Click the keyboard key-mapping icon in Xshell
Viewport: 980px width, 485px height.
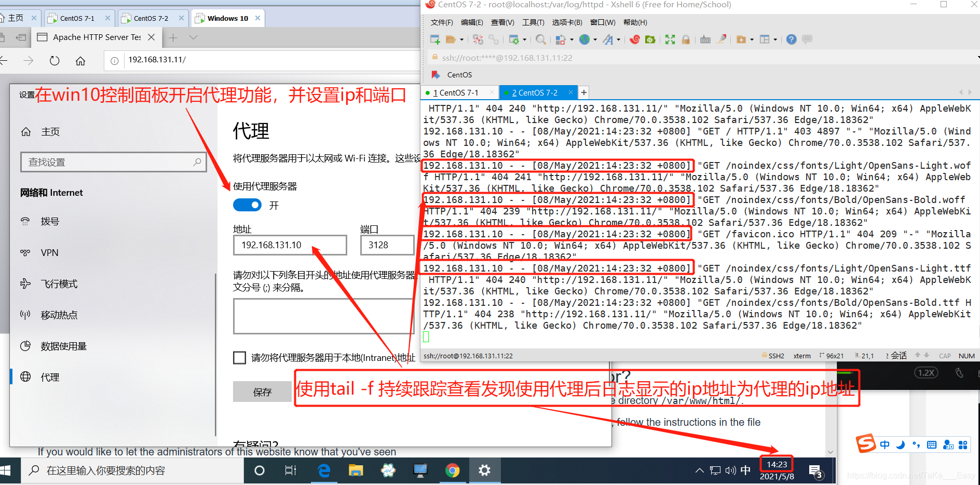pyautogui.click(x=705, y=39)
